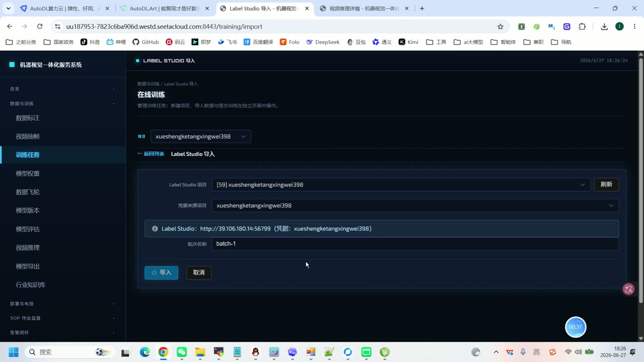The width and height of the screenshot is (644, 362).
Task: Click the Markdown M↓ extension icon
Action: tap(552, 27)
